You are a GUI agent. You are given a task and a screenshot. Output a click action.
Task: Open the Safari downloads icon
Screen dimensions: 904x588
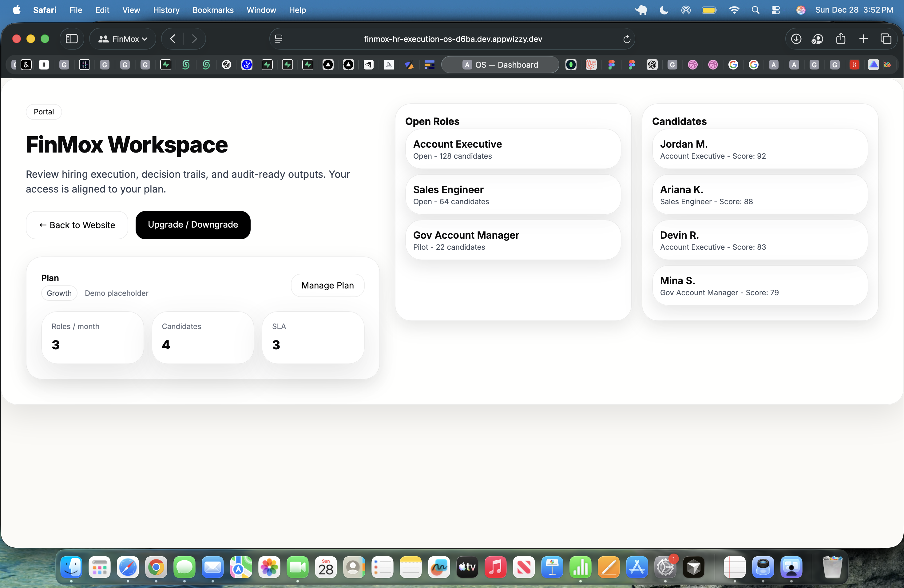tap(796, 39)
